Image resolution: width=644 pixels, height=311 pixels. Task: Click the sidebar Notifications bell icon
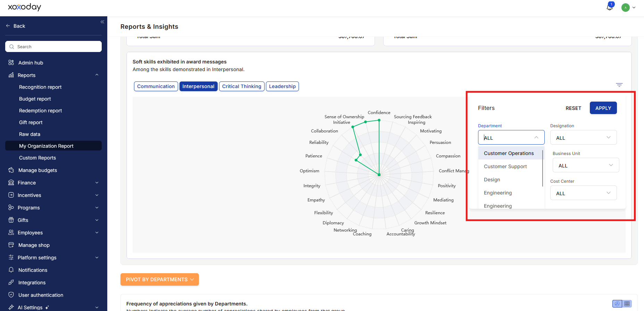11,270
